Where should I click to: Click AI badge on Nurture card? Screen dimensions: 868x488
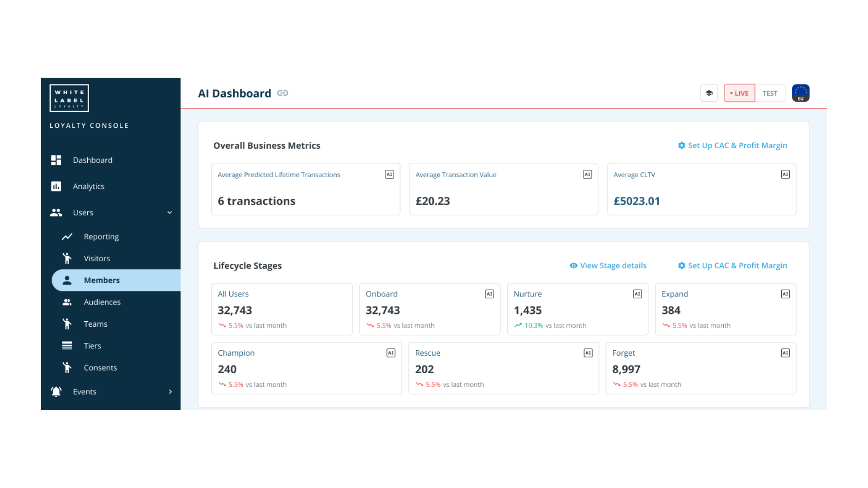(637, 294)
